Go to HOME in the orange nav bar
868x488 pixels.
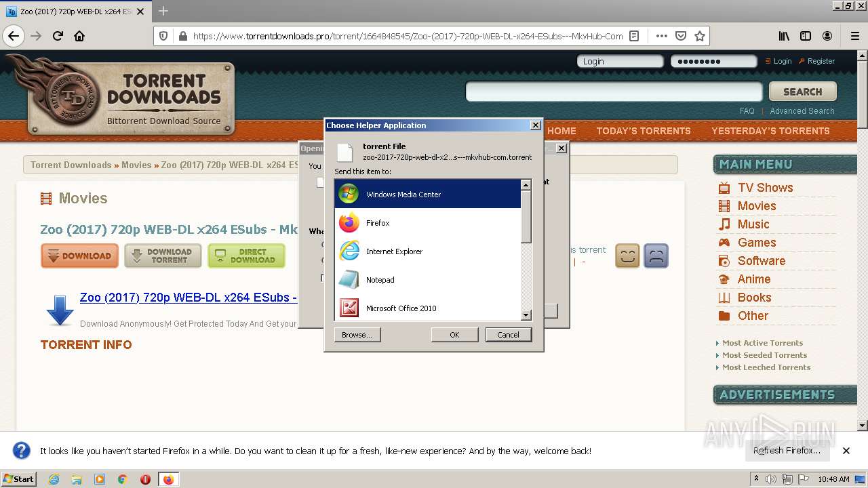561,131
